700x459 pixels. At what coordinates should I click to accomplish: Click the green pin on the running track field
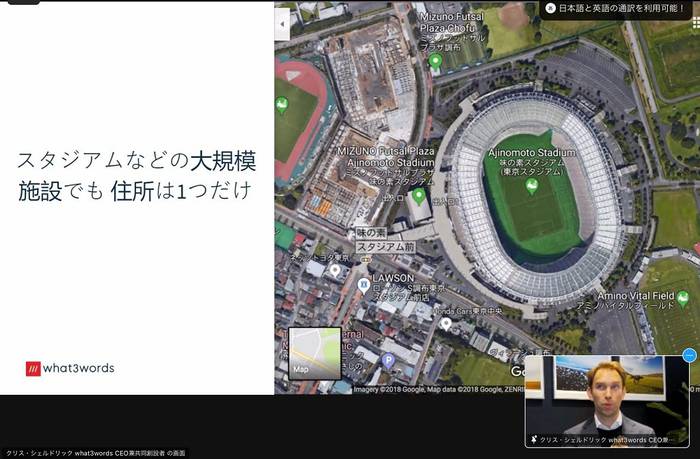click(282, 106)
